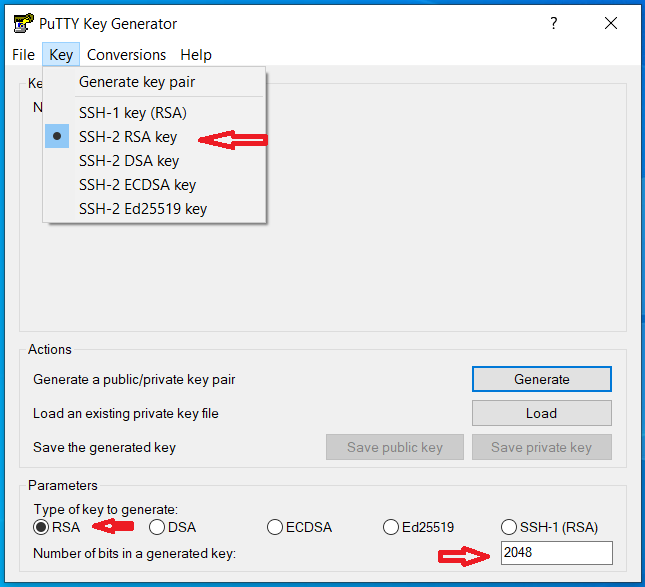645x587 pixels.
Task: Choose Generate key pair from menu
Action: click(x=137, y=82)
